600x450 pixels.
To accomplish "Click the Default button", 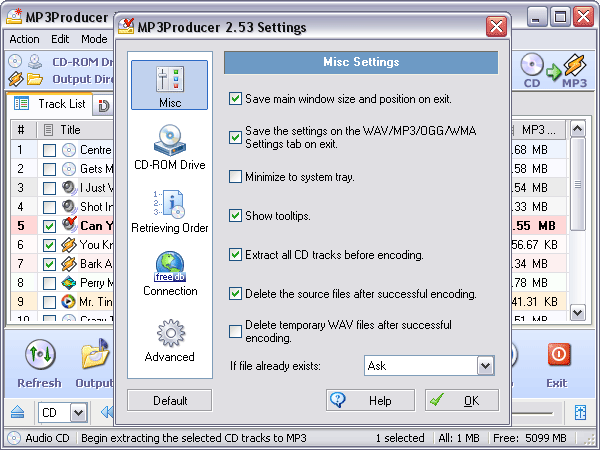I will pos(170,401).
